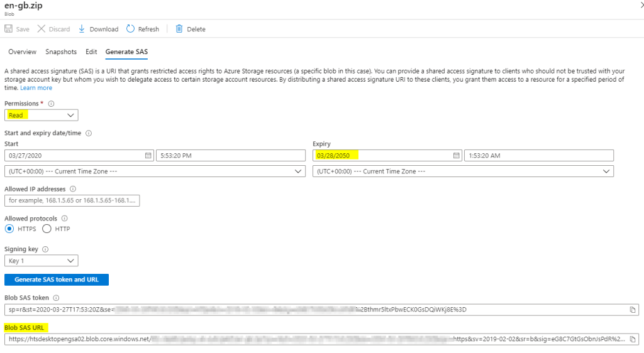Click the Allowed IP addresses field
644x353 pixels.
[72, 201]
